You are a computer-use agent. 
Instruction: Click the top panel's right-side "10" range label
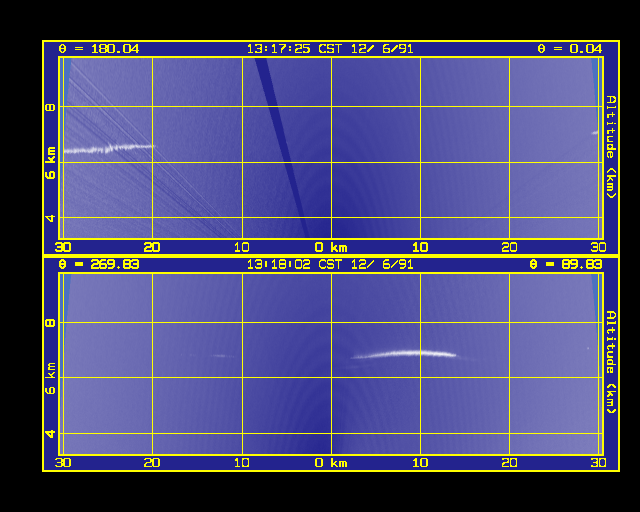[420, 247]
